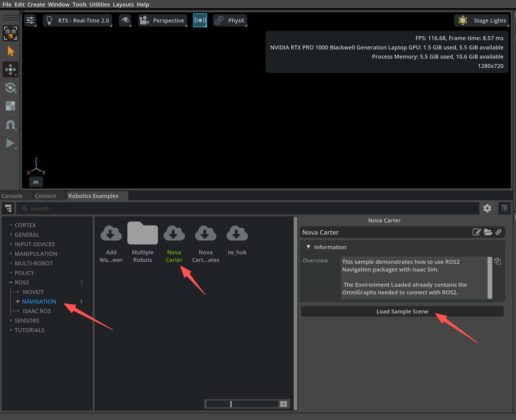Click the viewport panel drag handle
The width and height of the screenshot is (516, 420).
10,17
